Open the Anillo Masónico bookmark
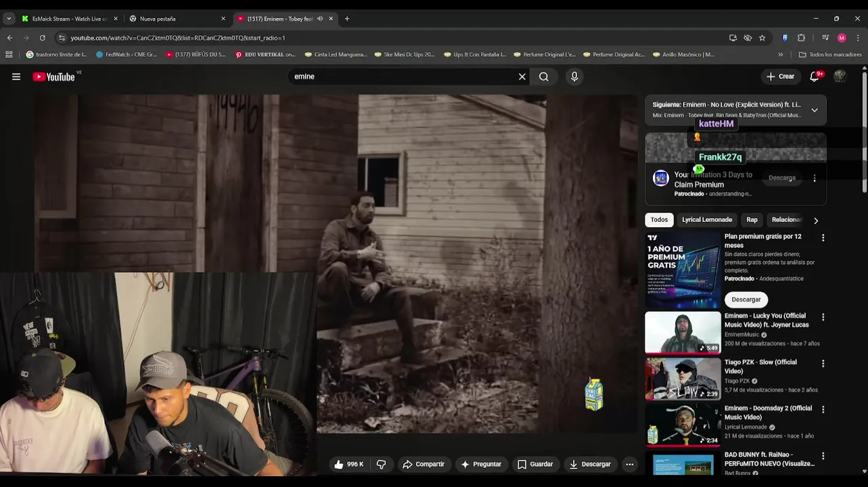The width and height of the screenshot is (868, 487). click(x=683, y=55)
